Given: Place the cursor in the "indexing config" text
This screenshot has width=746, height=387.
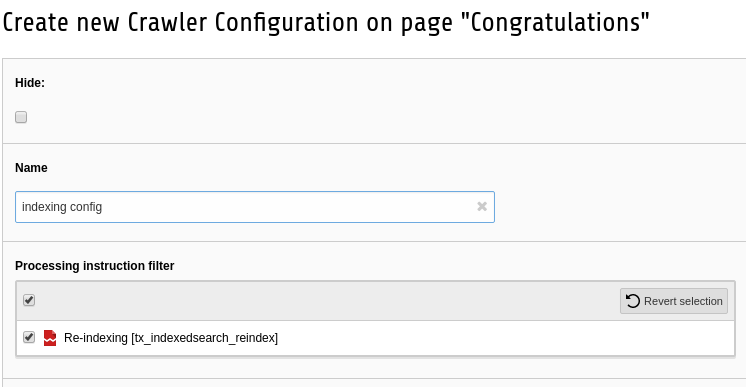Looking at the screenshot, I should (x=62, y=207).
